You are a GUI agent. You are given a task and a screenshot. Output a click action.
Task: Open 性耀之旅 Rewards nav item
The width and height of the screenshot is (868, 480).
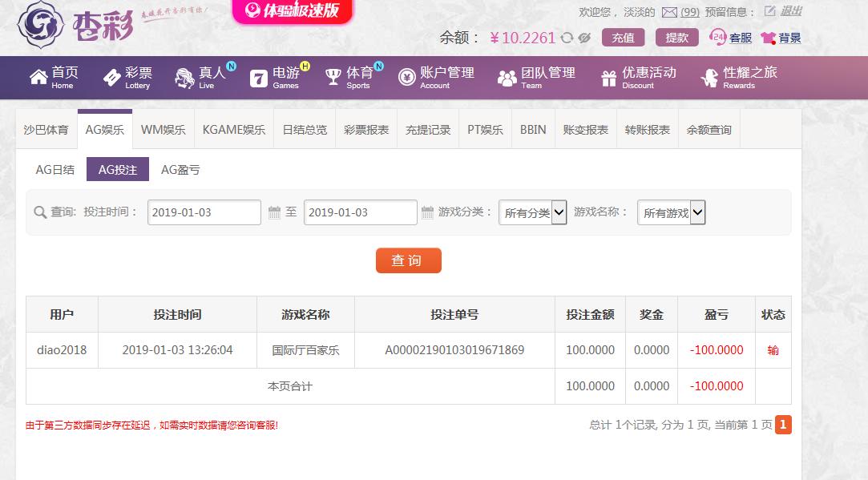[738, 78]
